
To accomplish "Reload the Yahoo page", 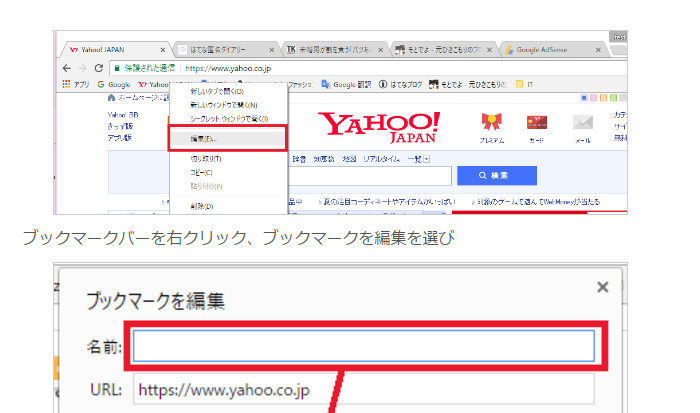I will tap(99, 68).
